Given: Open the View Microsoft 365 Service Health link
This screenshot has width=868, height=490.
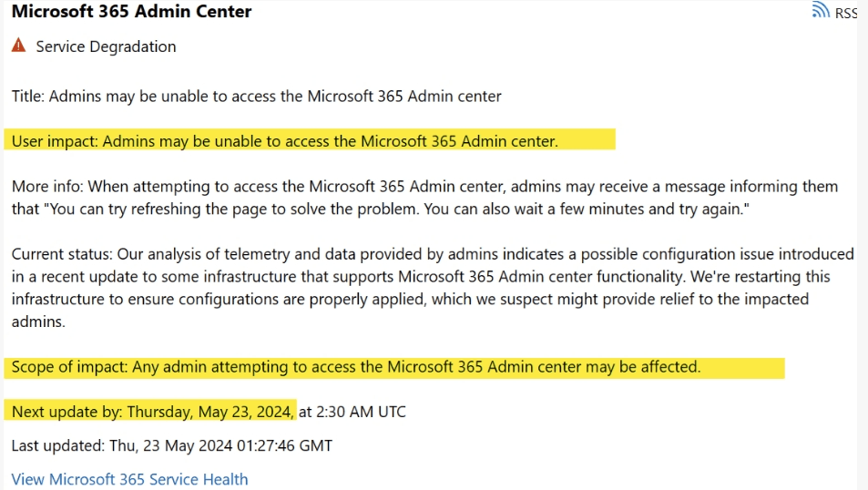Looking at the screenshot, I should pos(129,479).
